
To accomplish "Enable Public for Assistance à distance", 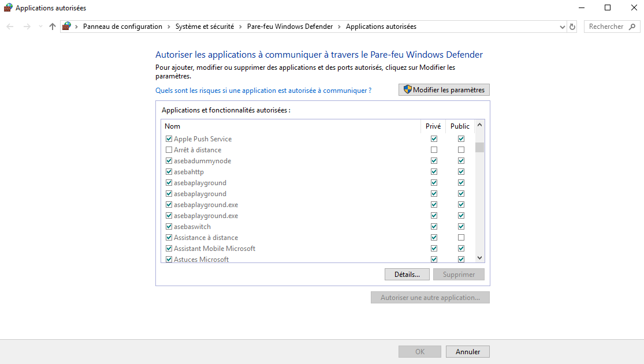I will (x=461, y=238).
